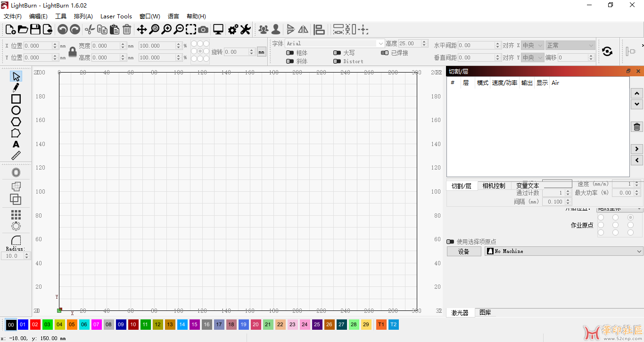Select the radius corner tool
Viewport: 644px width, 342px height.
click(x=16, y=240)
